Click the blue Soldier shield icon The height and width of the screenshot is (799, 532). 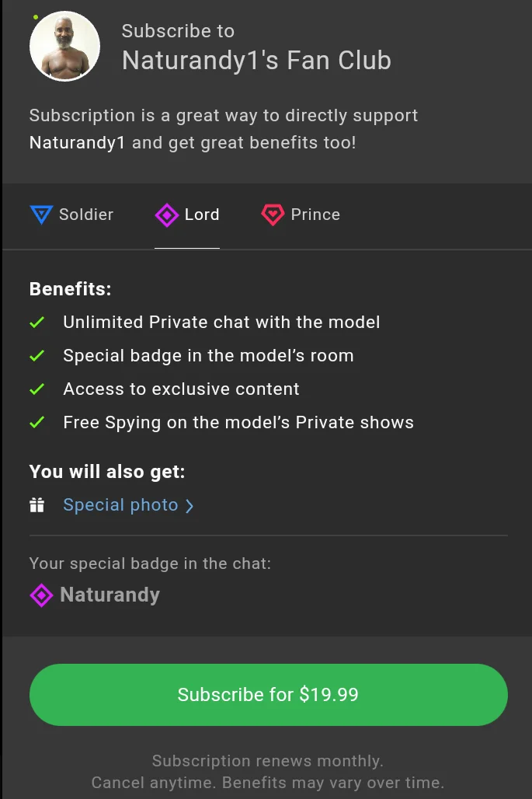point(40,215)
